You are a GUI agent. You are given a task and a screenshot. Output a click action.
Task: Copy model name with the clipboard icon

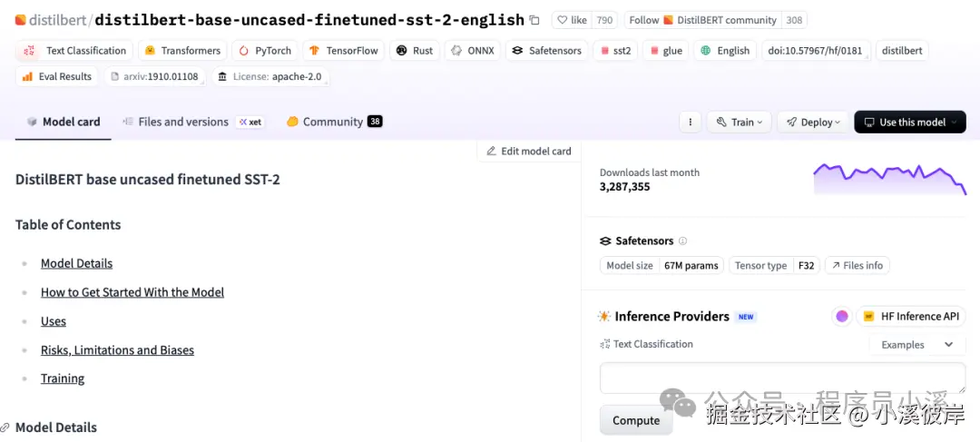[x=534, y=20]
